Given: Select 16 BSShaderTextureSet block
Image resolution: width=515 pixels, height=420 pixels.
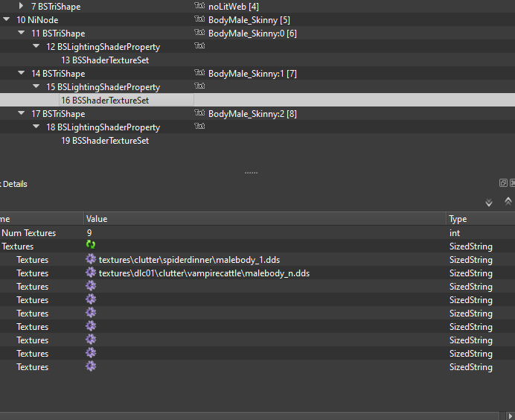Looking at the screenshot, I should click(105, 101).
